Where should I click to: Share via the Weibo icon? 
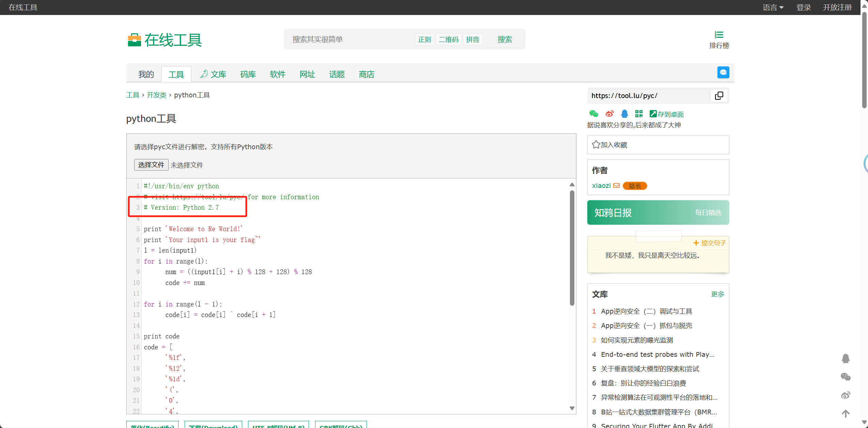[x=609, y=114]
